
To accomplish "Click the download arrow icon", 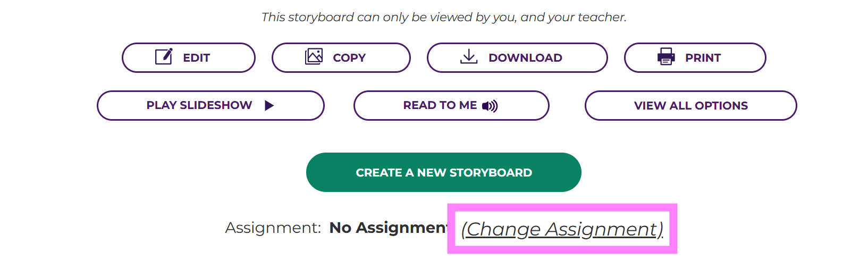I will tap(468, 56).
